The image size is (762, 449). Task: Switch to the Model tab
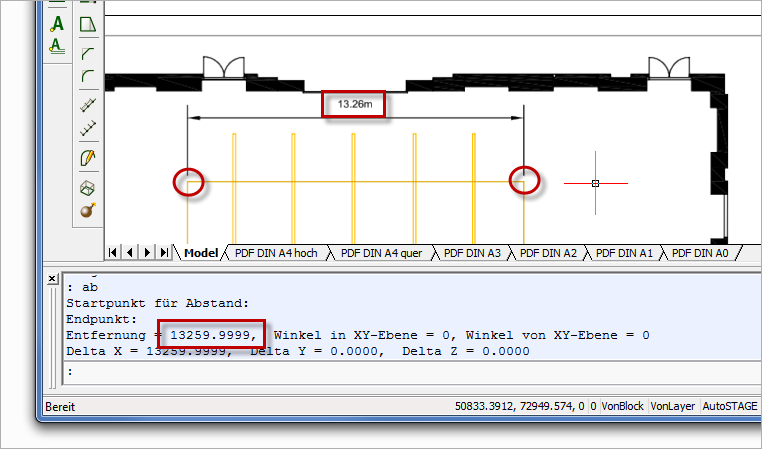tap(201, 253)
